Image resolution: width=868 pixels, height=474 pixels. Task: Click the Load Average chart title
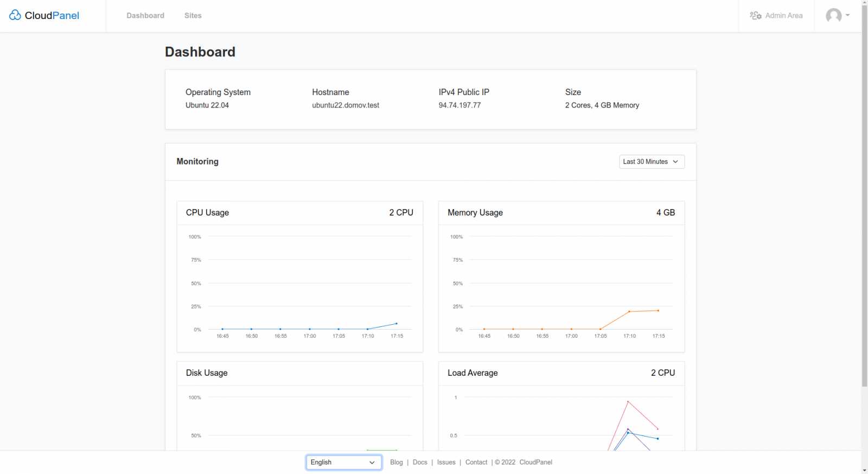pos(473,373)
